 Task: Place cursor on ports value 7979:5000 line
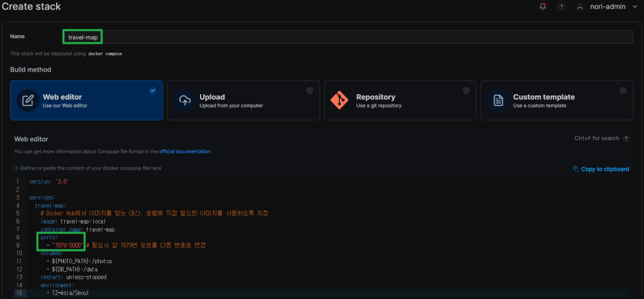(68, 244)
